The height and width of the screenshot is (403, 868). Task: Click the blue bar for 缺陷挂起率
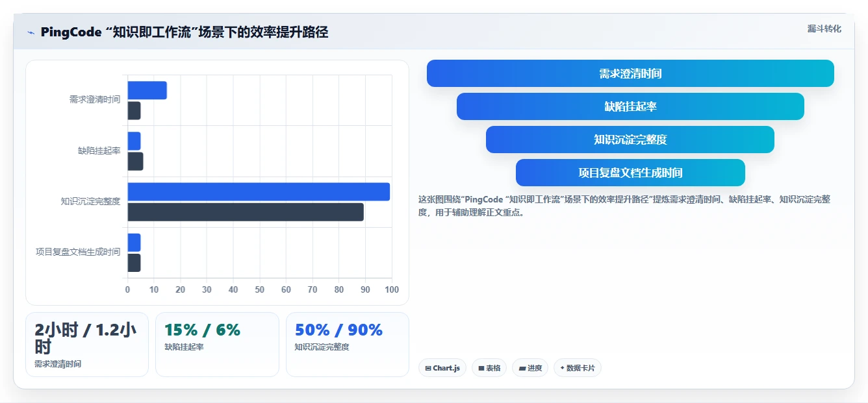(x=134, y=141)
